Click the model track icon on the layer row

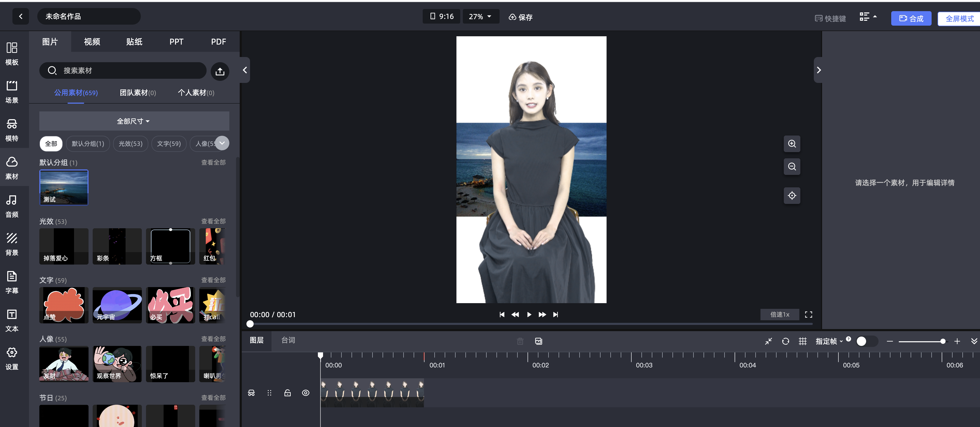[x=251, y=393]
